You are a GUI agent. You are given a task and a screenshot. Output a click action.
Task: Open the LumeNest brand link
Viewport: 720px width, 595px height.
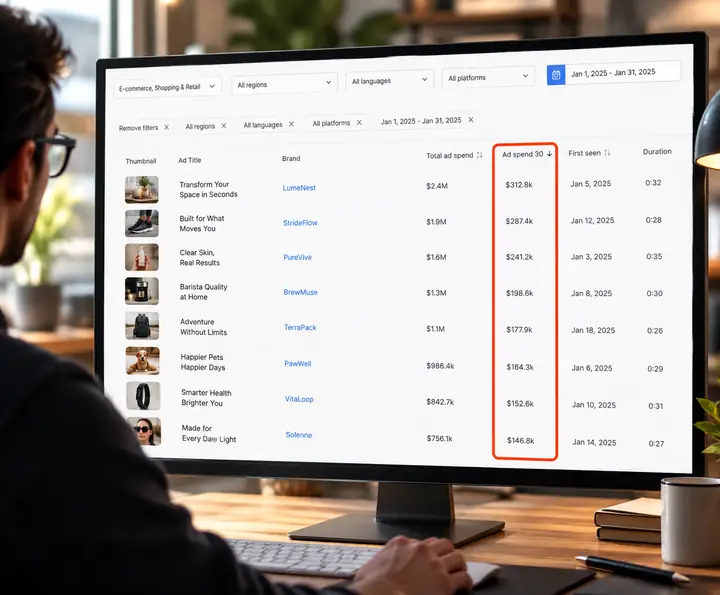(x=299, y=188)
